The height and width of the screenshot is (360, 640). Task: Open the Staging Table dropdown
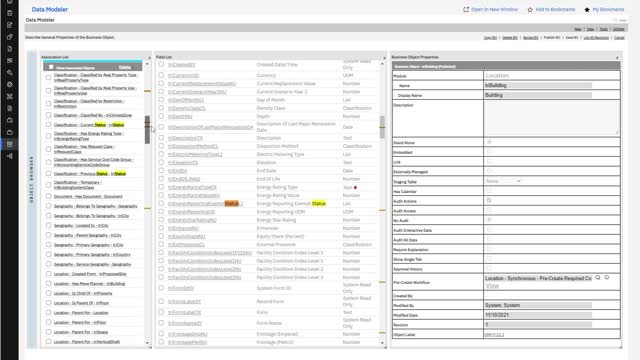point(503,181)
